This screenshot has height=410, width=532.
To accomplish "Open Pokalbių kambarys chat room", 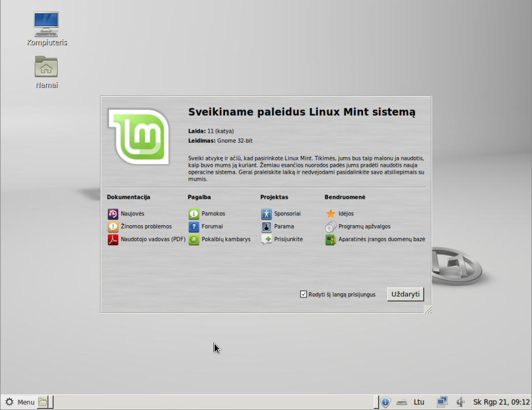I will [219, 240].
